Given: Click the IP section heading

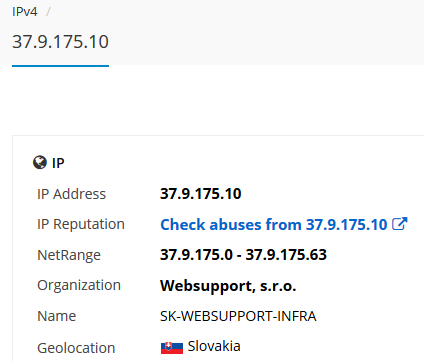Looking at the screenshot, I should pos(58,163).
